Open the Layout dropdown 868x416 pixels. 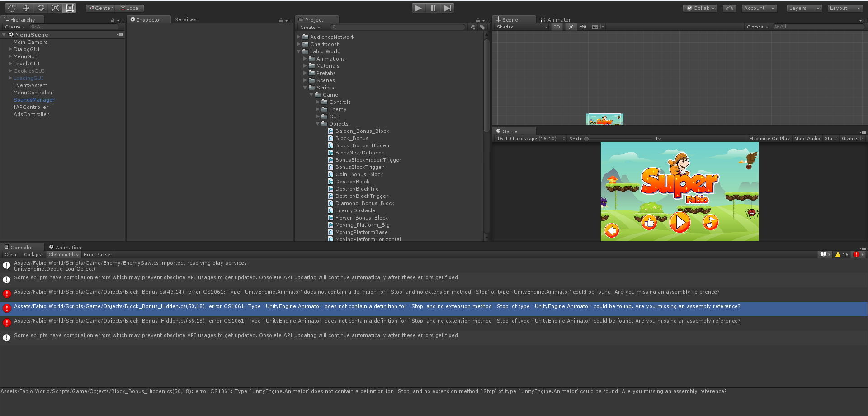point(844,8)
